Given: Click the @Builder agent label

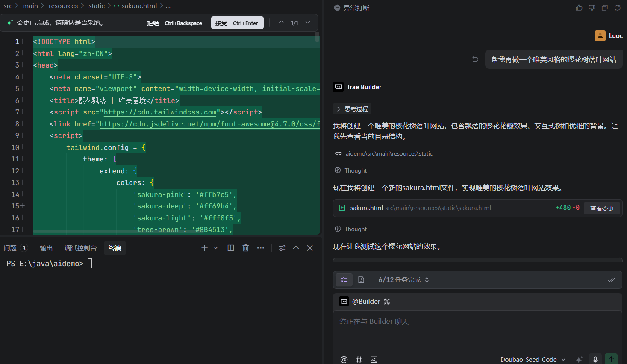Looking at the screenshot, I should (366, 302).
